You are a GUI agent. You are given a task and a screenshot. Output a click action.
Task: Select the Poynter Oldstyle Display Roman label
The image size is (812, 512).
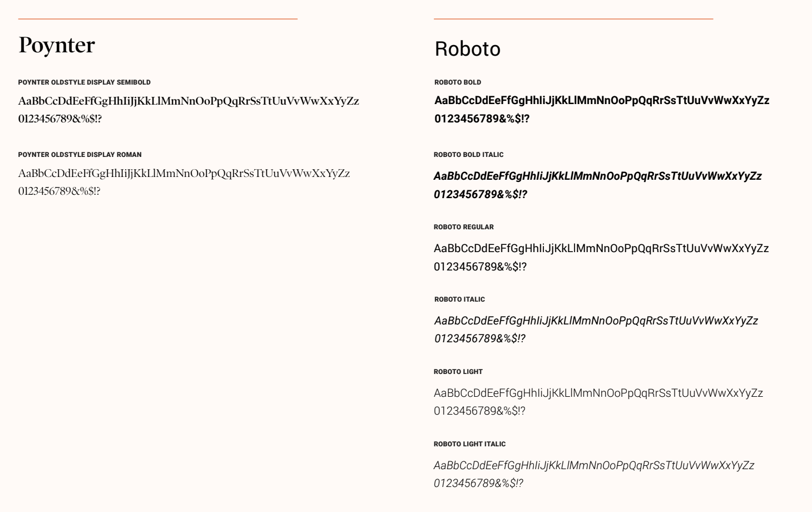tap(80, 155)
